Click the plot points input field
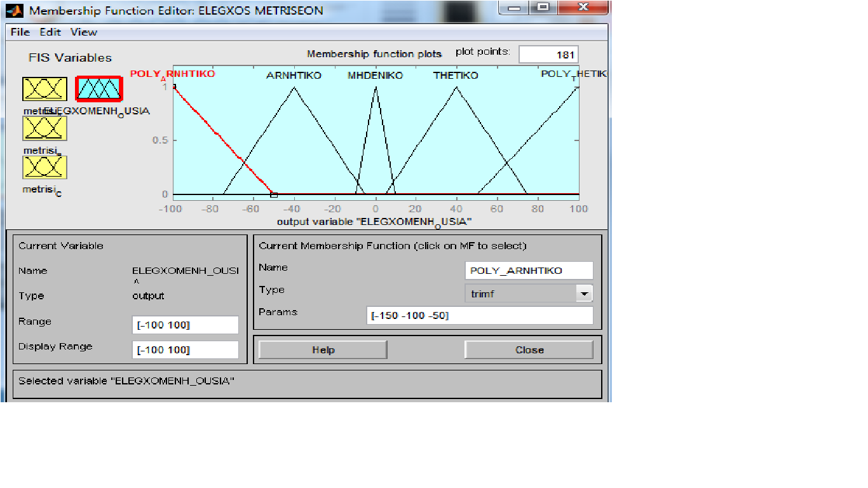This screenshot has height=488, width=868. (548, 55)
